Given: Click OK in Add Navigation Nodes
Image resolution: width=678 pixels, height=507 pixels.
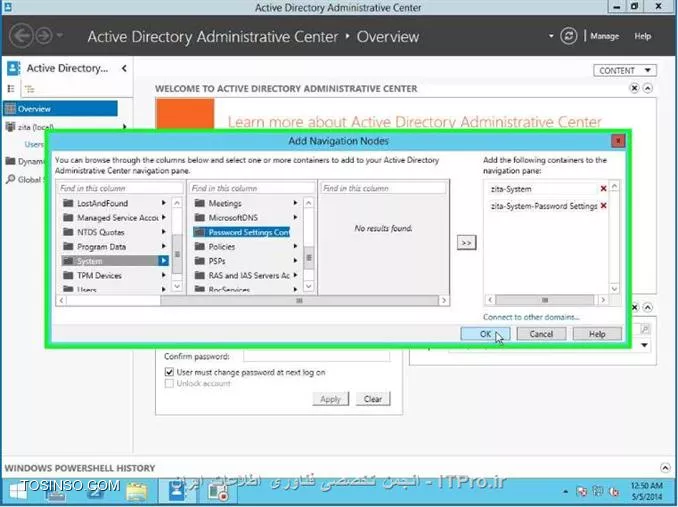Looking at the screenshot, I should tap(485, 334).
